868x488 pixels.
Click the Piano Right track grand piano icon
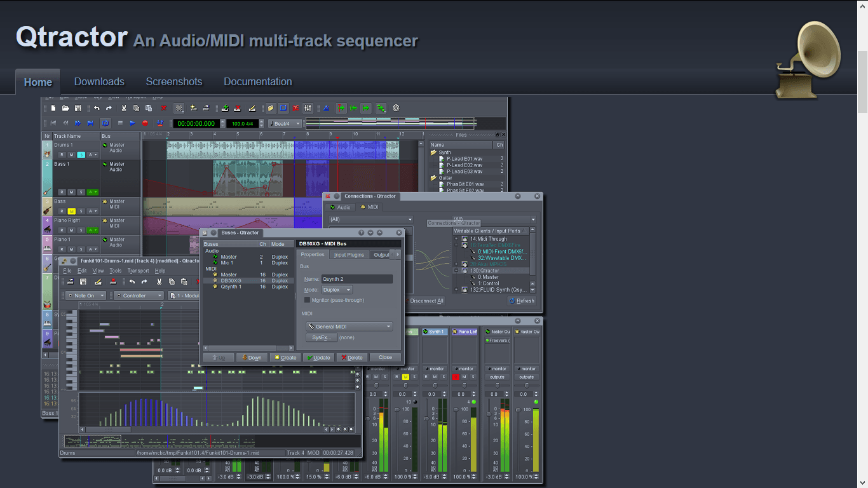click(47, 229)
